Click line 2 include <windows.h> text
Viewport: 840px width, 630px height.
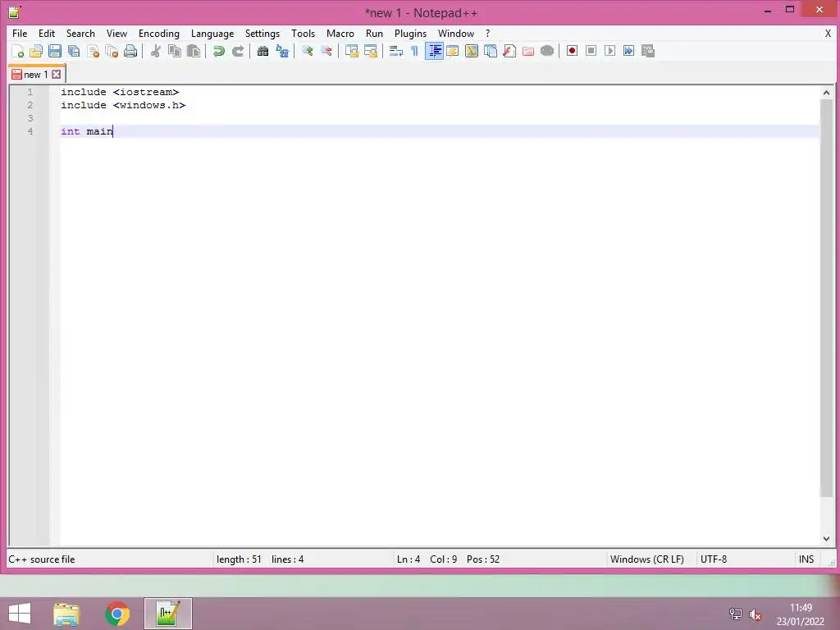click(x=123, y=105)
